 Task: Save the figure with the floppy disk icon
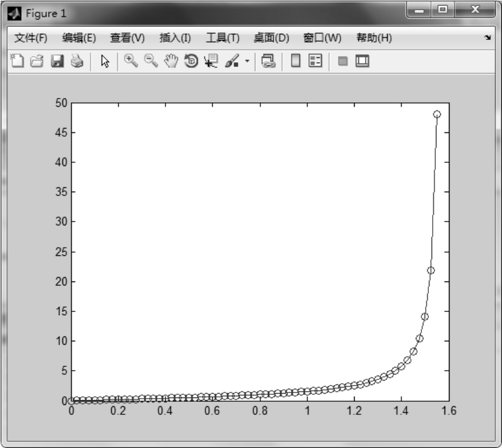pyautogui.click(x=57, y=61)
